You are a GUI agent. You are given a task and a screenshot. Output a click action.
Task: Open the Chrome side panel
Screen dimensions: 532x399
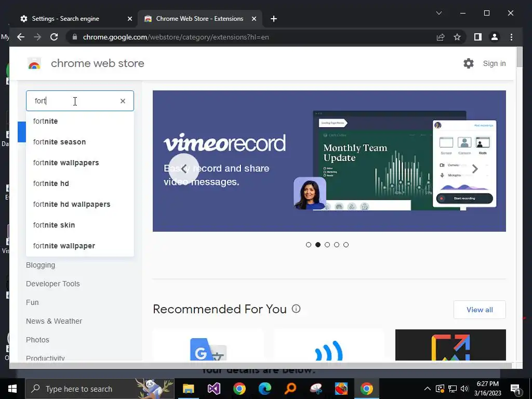(x=478, y=37)
